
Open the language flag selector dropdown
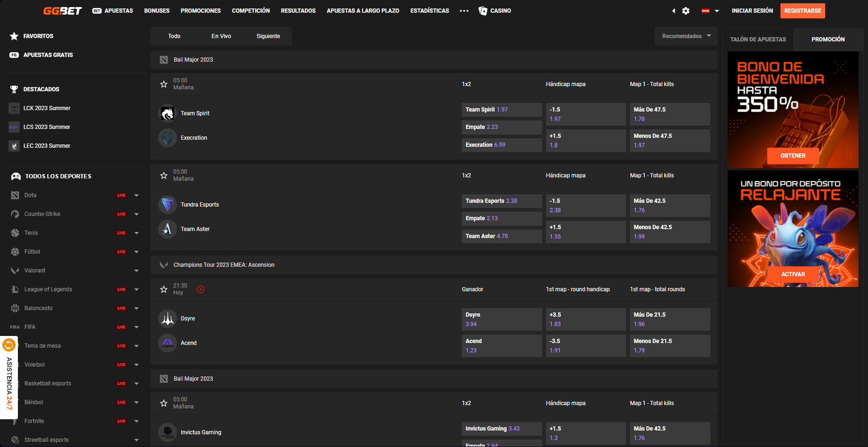[x=710, y=11]
